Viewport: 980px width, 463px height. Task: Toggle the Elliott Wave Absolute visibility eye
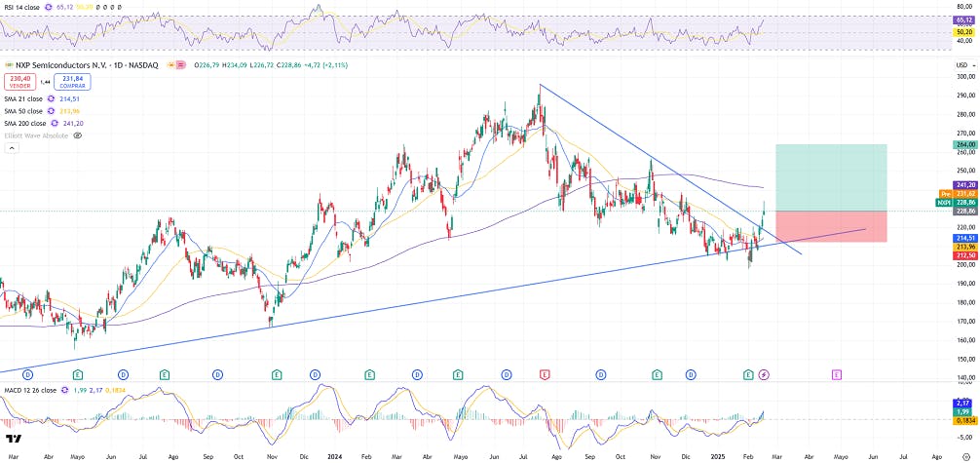pyautogui.click(x=78, y=135)
